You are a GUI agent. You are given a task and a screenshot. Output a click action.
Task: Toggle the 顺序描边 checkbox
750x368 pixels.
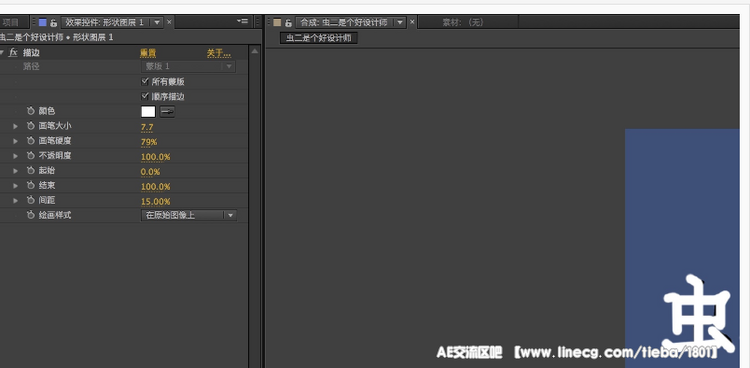click(145, 96)
